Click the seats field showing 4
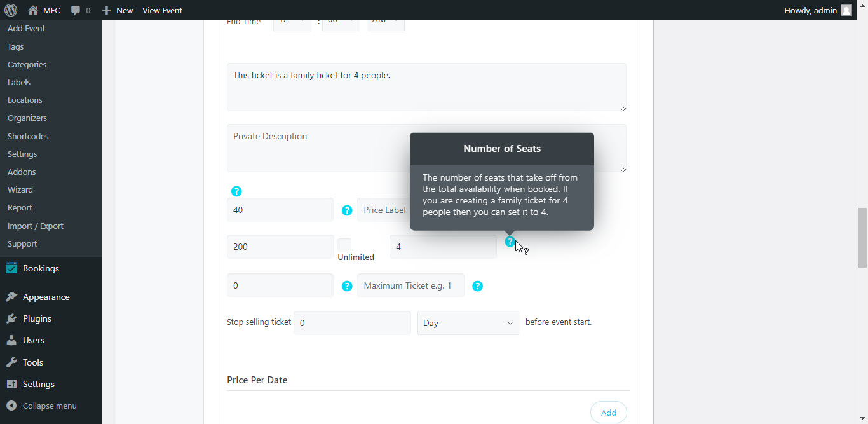868x424 pixels. click(x=443, y=247)
